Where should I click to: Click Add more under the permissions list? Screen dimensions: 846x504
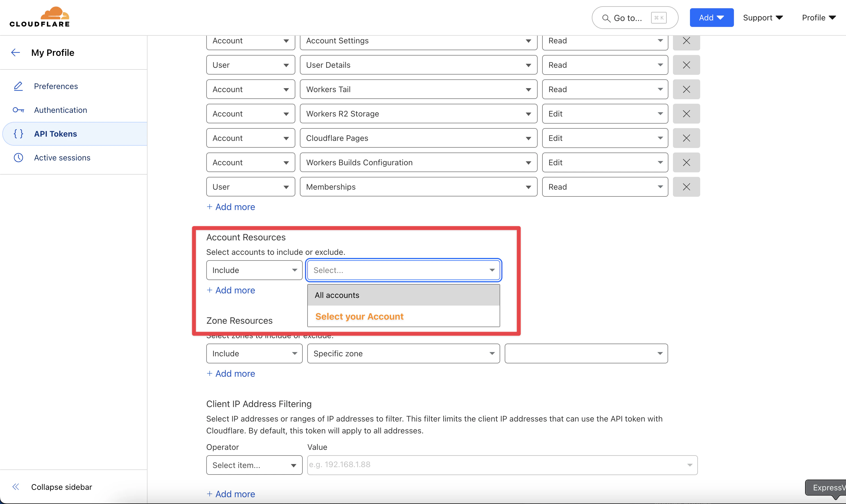pyautogui.click(x=231, y=207)
